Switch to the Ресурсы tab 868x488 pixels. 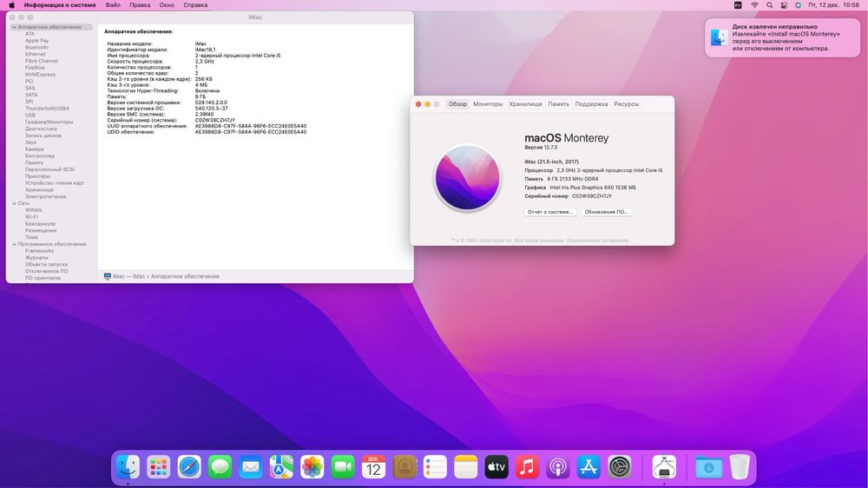626,104
